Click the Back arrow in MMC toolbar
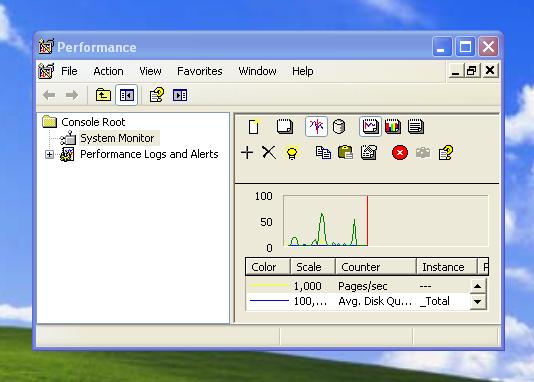Screen dimensions: 534x382 tap(49, 95)
